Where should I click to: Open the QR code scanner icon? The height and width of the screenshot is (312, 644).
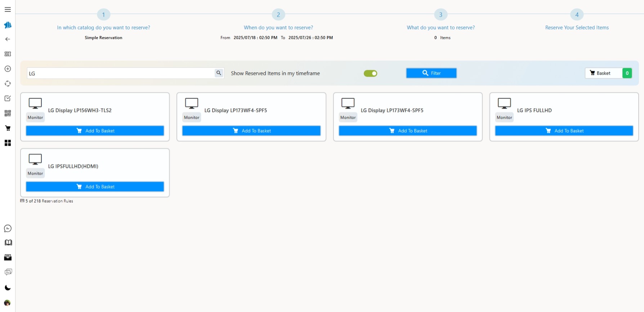(8, 113)
